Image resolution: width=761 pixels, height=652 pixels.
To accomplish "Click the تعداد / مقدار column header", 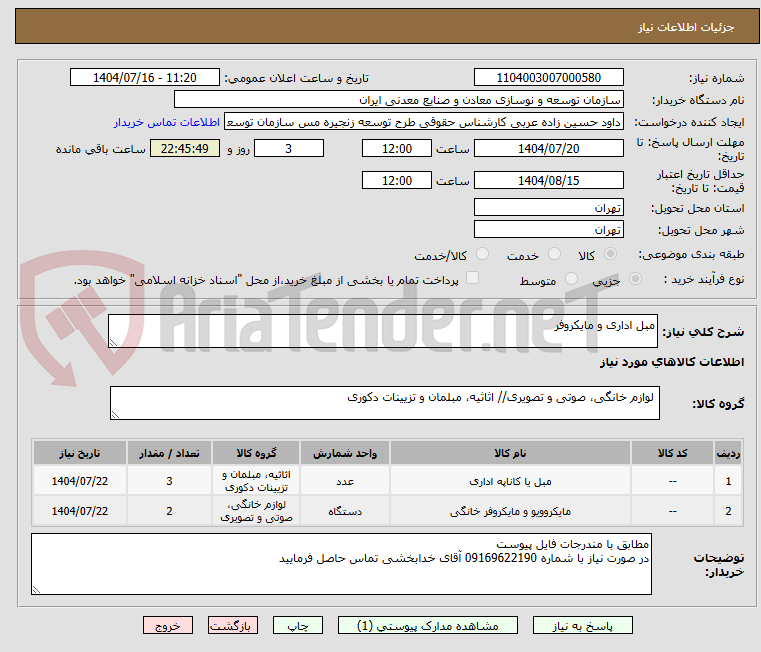I will coord(169,453).
